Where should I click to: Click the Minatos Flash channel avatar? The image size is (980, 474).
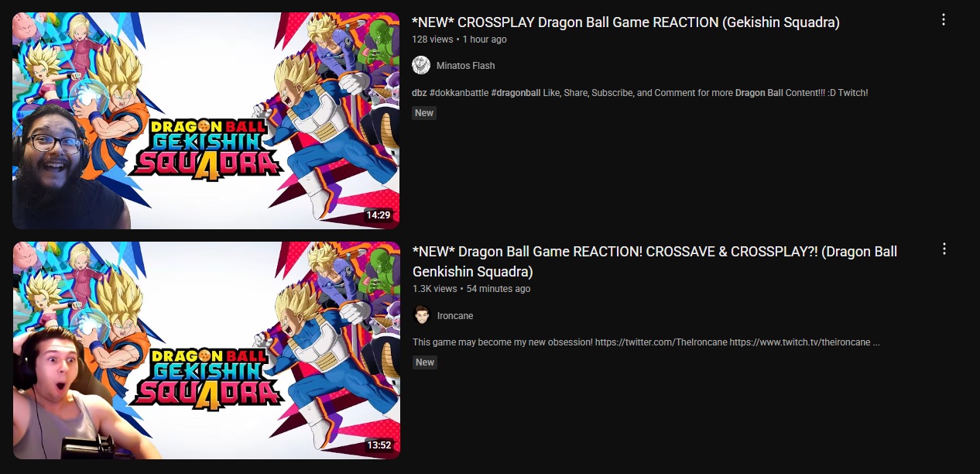click(x=421, y=65)
